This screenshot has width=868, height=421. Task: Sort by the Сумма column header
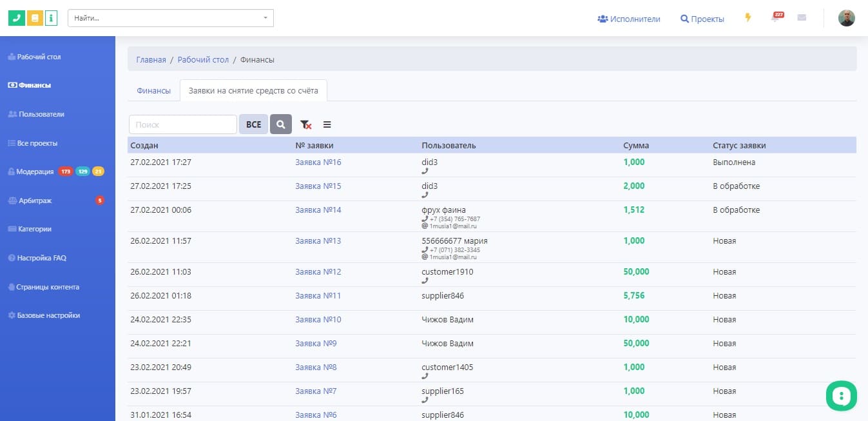(636, 146)
